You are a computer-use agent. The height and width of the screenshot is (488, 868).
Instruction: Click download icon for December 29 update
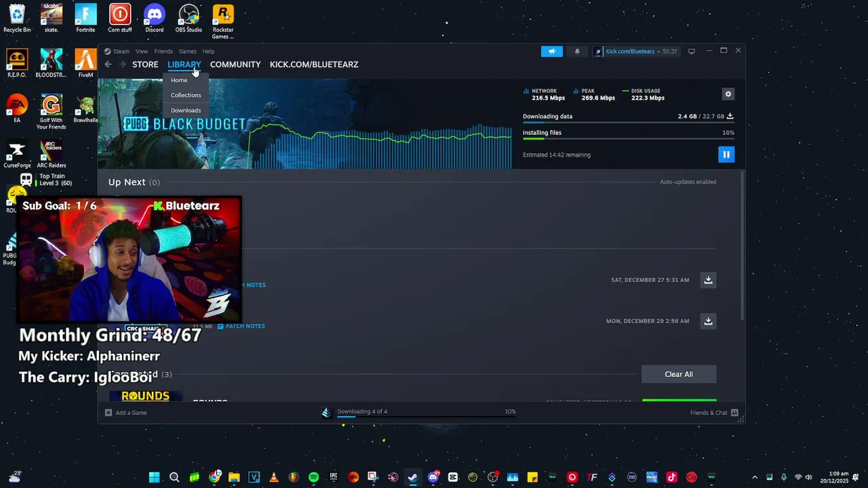tap(708, 321)
